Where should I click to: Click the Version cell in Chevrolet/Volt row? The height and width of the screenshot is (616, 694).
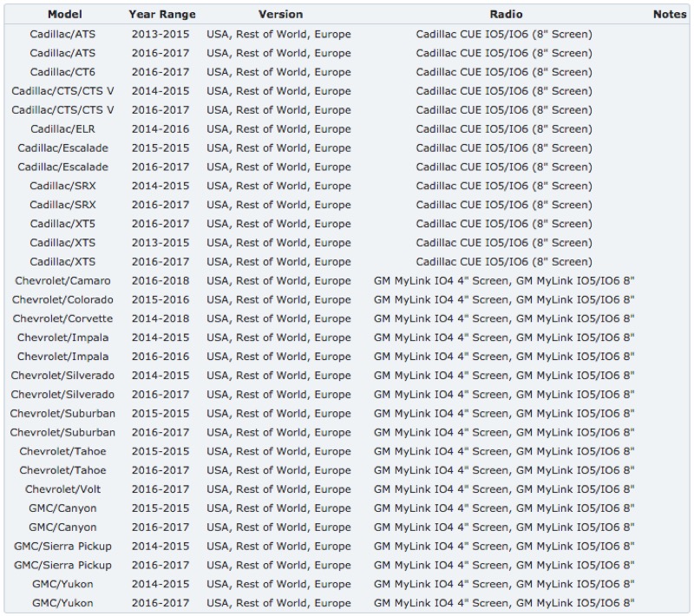tap(278, 489)
